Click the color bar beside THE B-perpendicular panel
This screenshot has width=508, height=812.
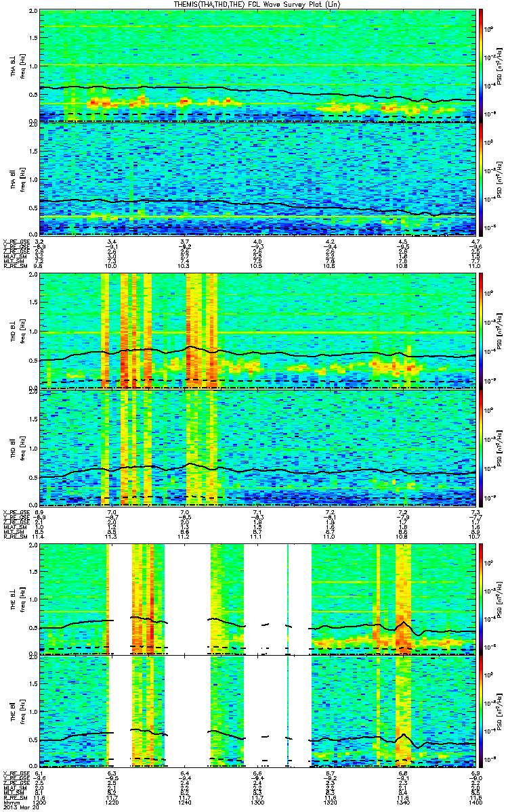[480, 599]
